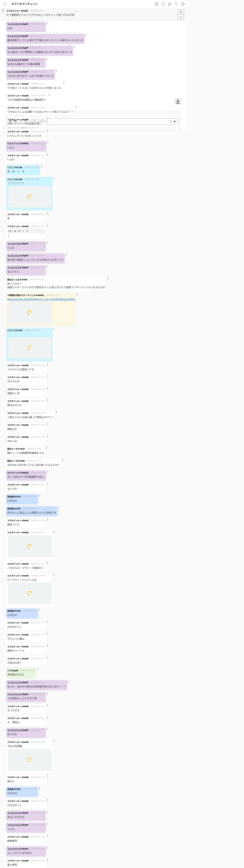Open settings with the gear icon

pos(183,4)
